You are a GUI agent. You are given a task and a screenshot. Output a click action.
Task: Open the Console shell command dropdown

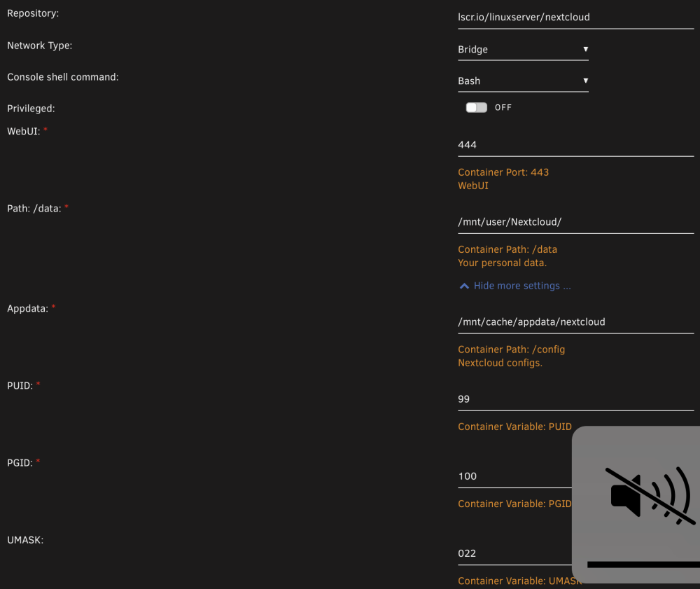[x=523, y=81]
